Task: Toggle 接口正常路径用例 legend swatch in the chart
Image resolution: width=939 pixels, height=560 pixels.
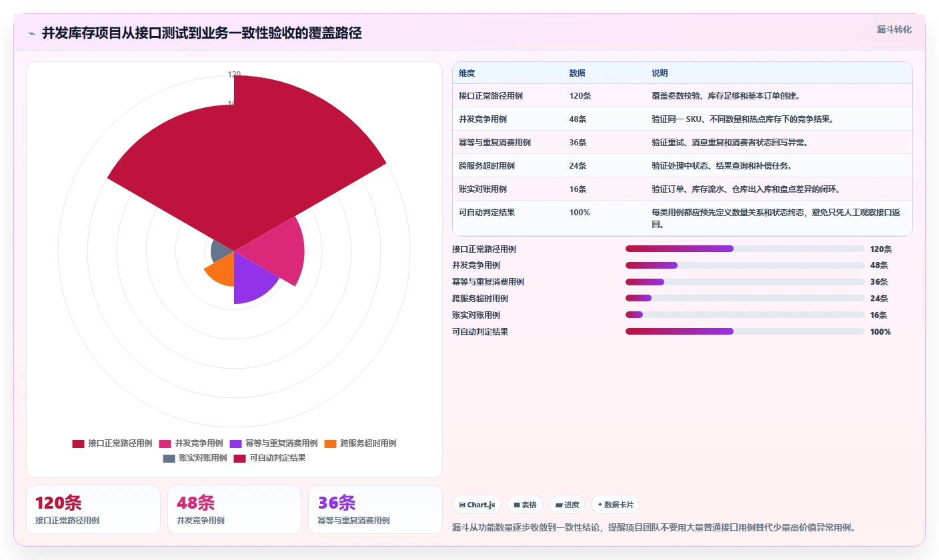Action: click(78, 443)
